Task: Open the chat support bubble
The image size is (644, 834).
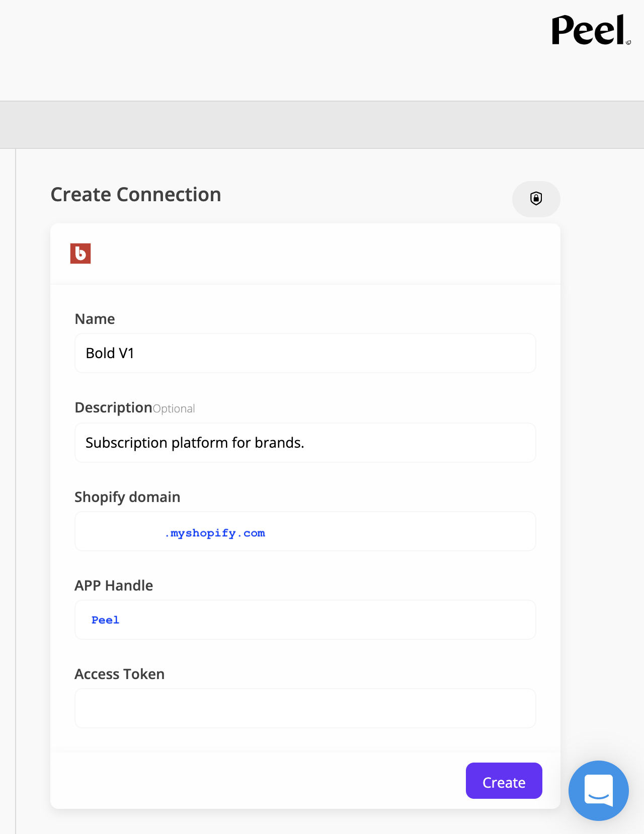Action: pyautogui.click(x=599, y=791)
